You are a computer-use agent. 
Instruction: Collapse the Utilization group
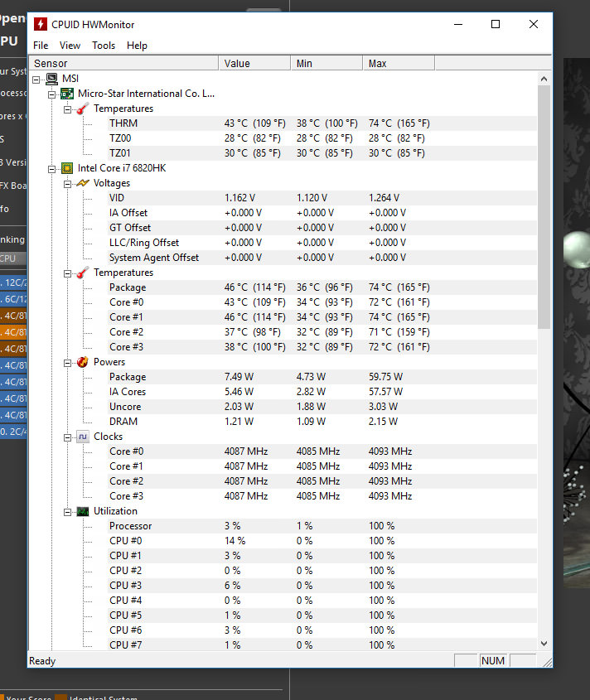point(67,512)
